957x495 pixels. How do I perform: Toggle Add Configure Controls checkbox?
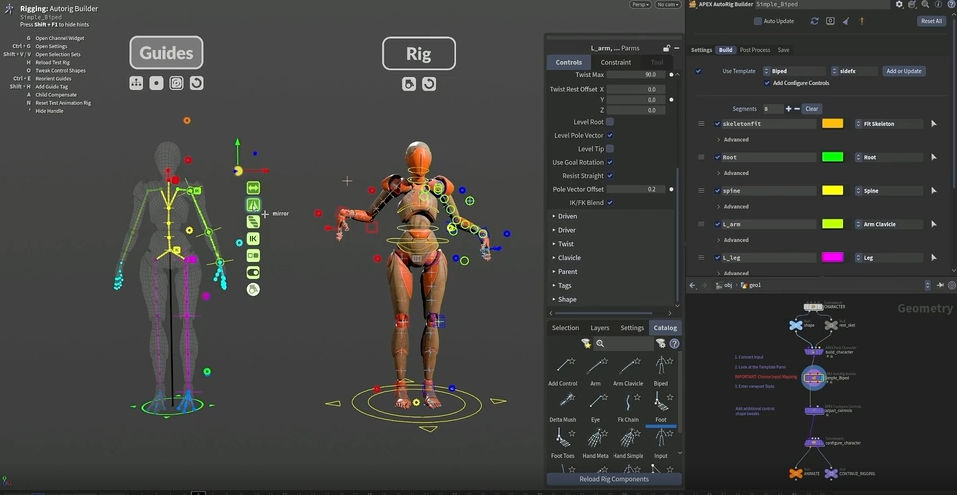pyautogui.click(x=767, y=83)
